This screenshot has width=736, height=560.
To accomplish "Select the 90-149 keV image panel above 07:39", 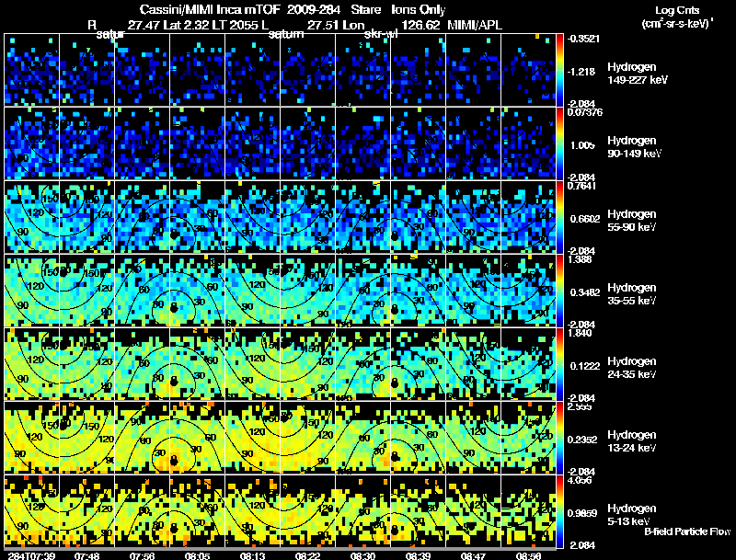I will 32,143.
